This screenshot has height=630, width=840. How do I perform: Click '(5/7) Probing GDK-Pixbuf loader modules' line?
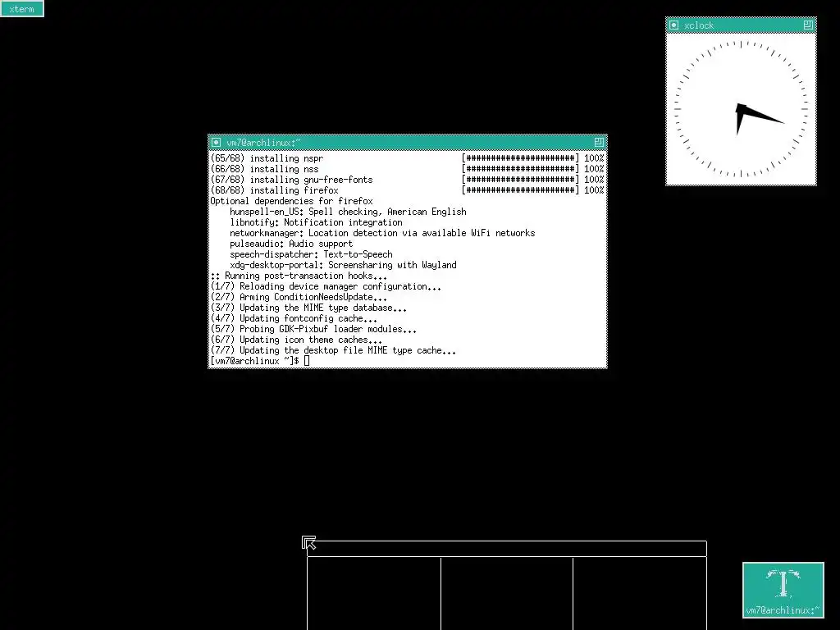click(313, 330)
